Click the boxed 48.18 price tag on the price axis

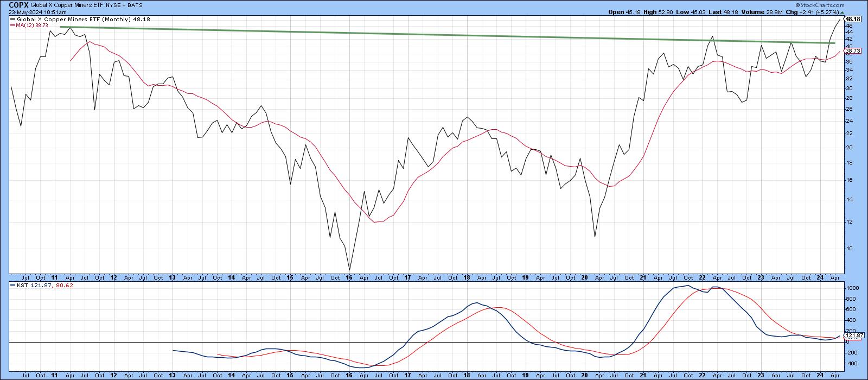tap(853, 19)
